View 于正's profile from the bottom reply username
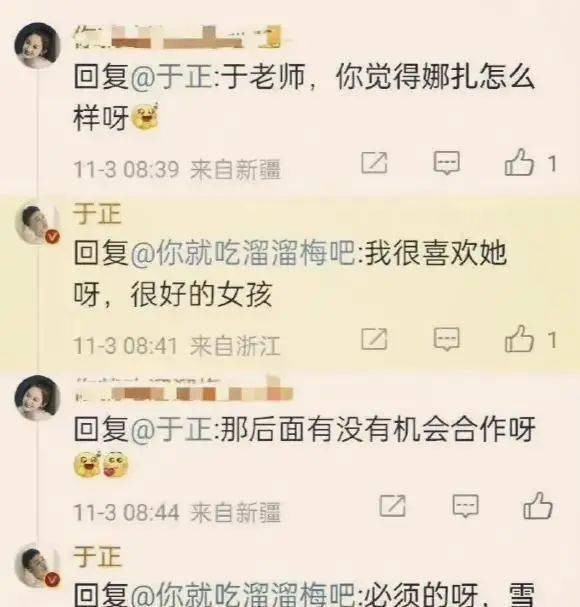580x607 pixels. [x=98, y=556]
